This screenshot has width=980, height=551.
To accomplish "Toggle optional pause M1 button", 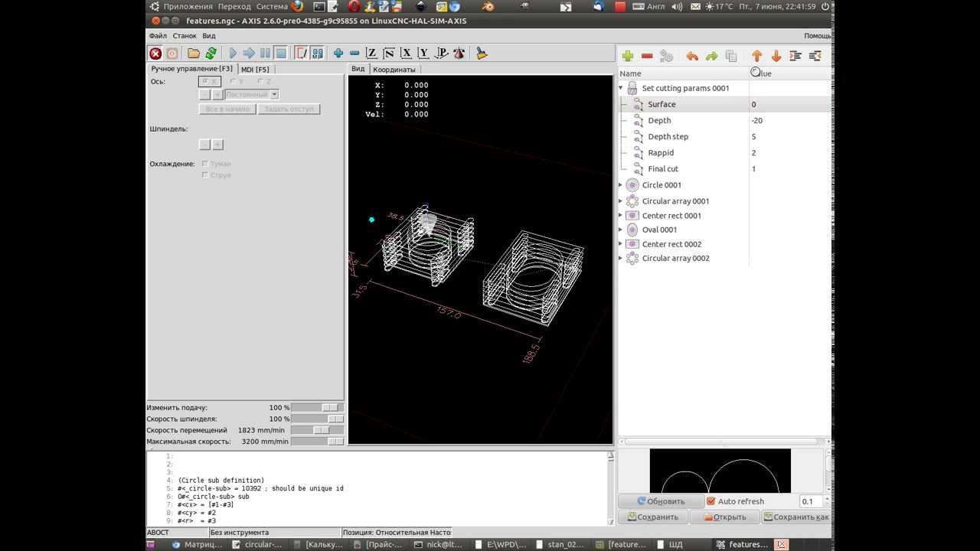I will 318,54.
